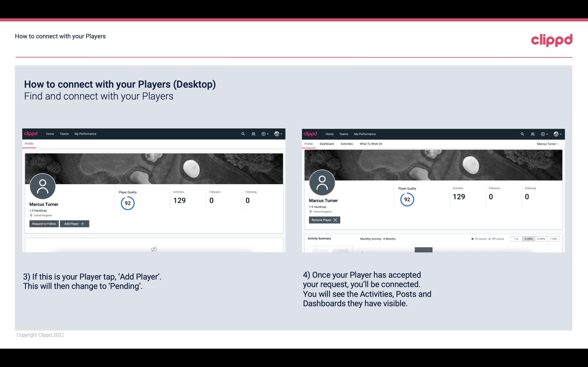Click the user/profile icon in left navbar
The height and width of the screenshot is (367, 588).
(x=252, y=134)
